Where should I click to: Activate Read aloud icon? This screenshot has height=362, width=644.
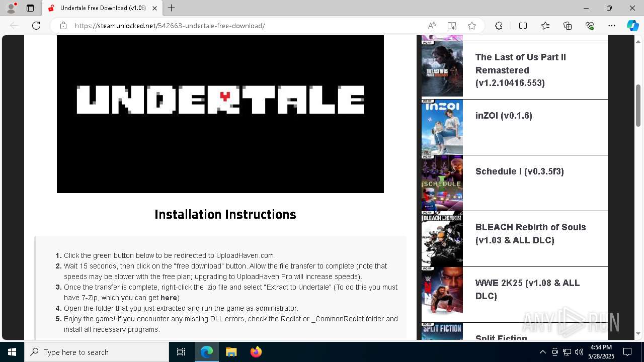coord(432,26)
